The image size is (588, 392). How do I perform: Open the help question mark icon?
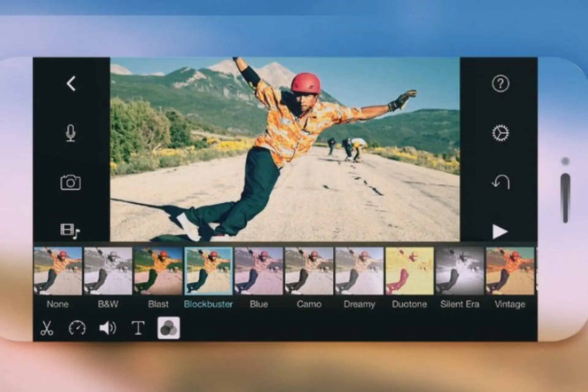500,83
